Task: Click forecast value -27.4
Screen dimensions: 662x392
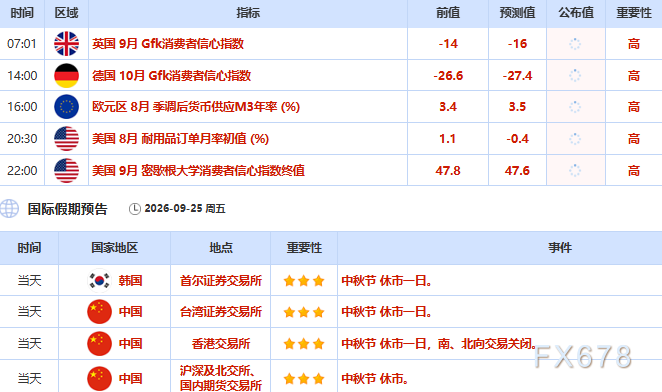Action: [517, 76]
